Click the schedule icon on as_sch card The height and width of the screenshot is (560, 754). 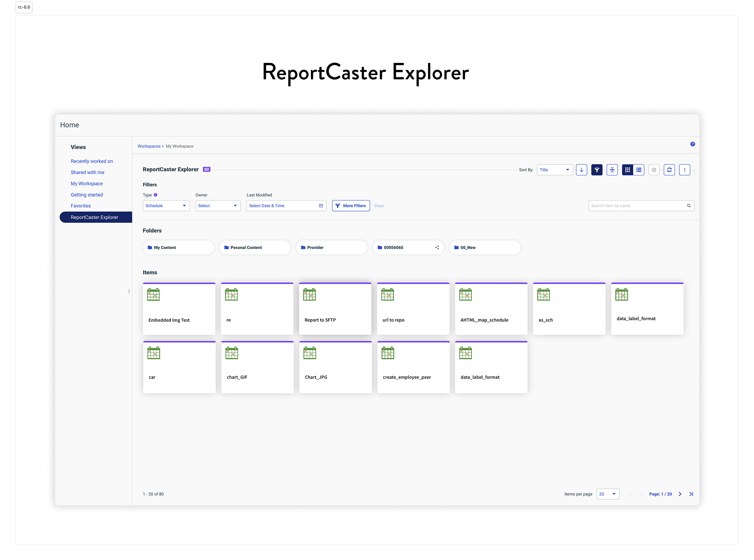[544, 294]
